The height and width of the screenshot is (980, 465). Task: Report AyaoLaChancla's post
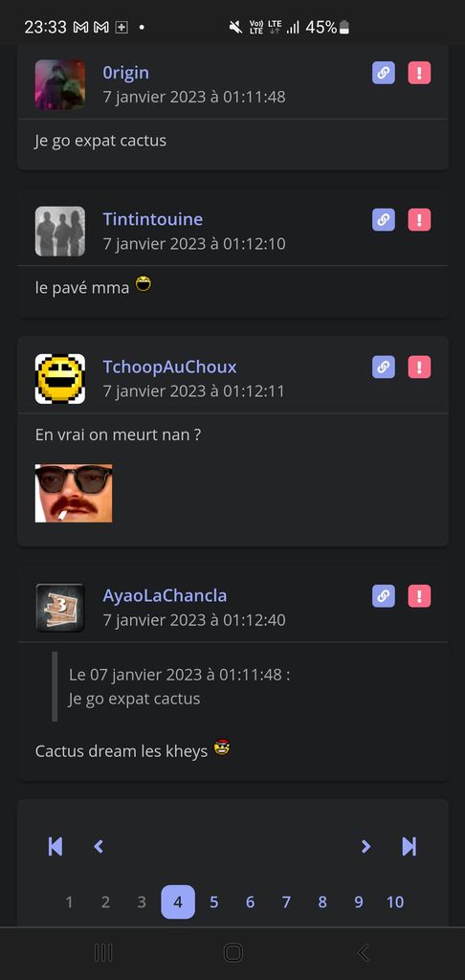pos(419,596)
